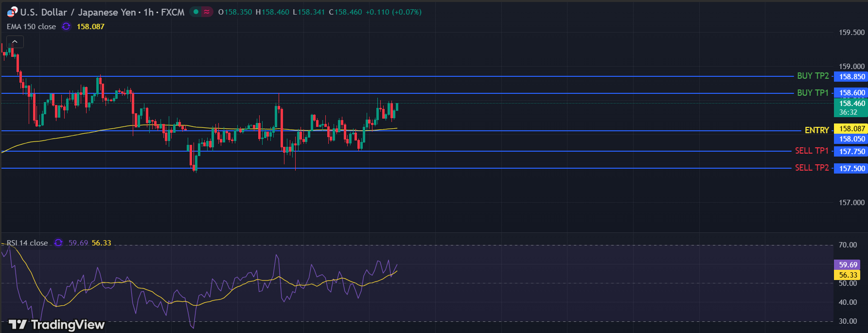This screenshot has height=333, width=868.
Task: Click the BUY TP1 line label
Action: (x=813, y=92)
